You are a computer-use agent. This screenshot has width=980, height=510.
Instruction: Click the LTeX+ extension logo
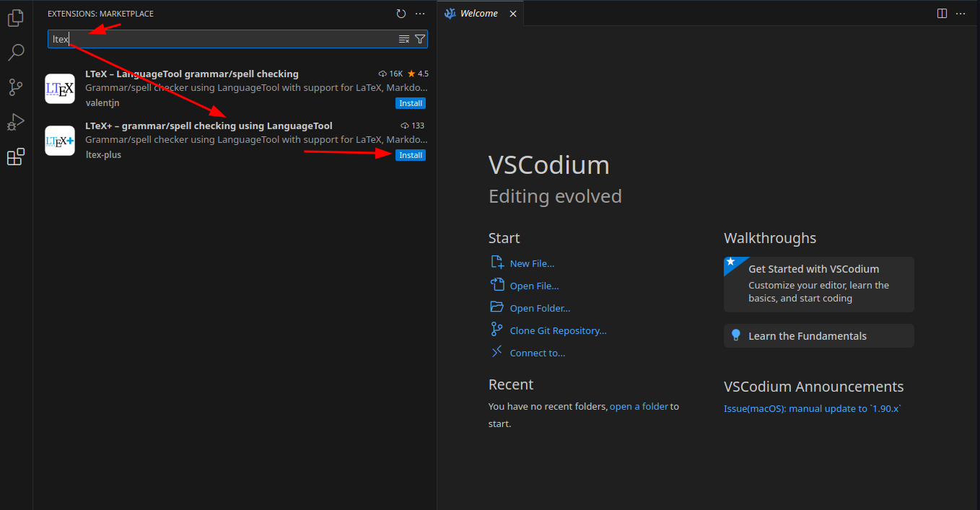[60, 141]
